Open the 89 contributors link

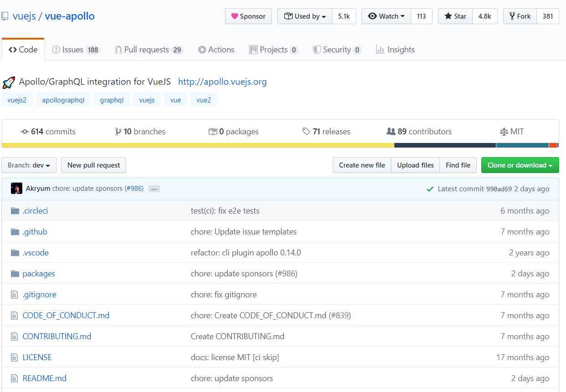tap(419, 132)
